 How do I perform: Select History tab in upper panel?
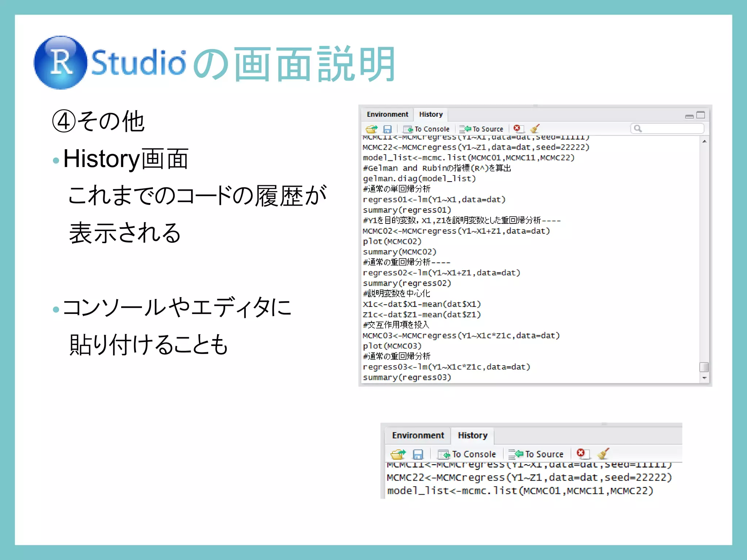[x=431, y=114]
